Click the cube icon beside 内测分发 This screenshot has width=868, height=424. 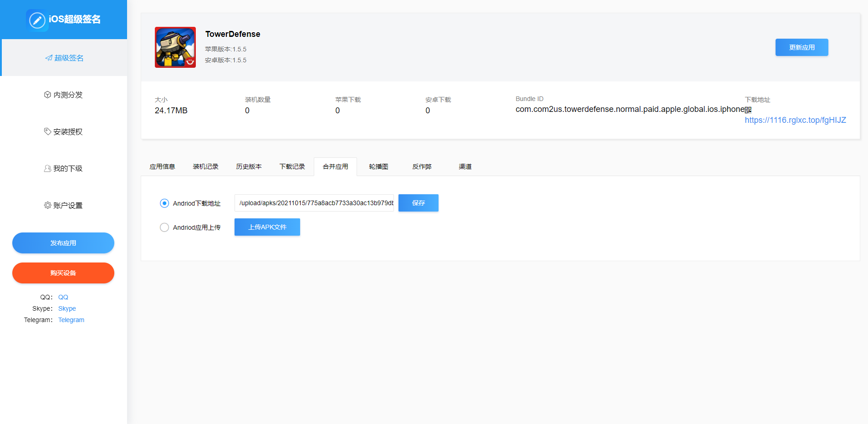coord(47,95)
